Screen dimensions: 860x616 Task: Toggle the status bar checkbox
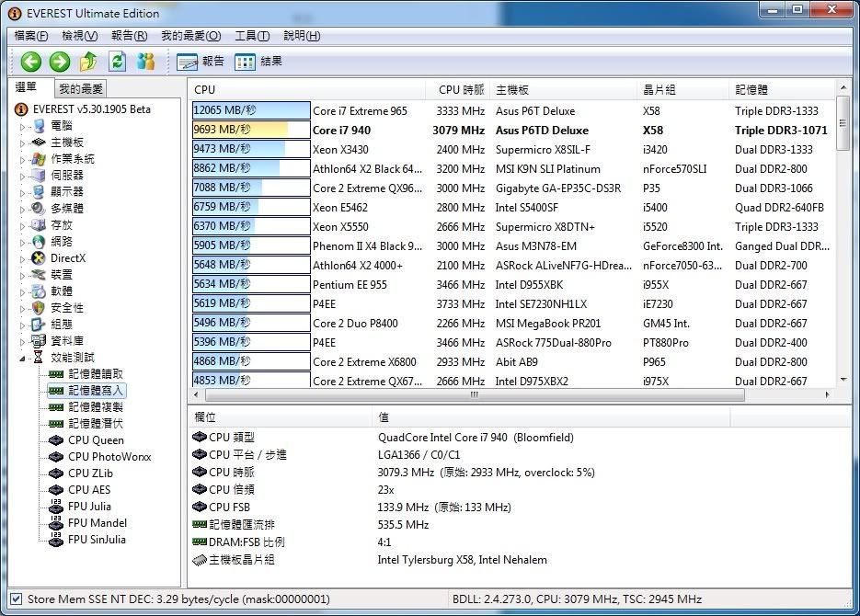point(17,599)
